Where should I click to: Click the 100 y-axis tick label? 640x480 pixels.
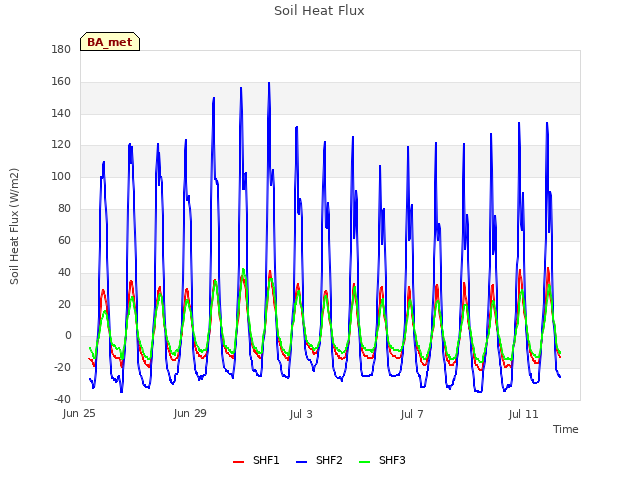[61, 177]
